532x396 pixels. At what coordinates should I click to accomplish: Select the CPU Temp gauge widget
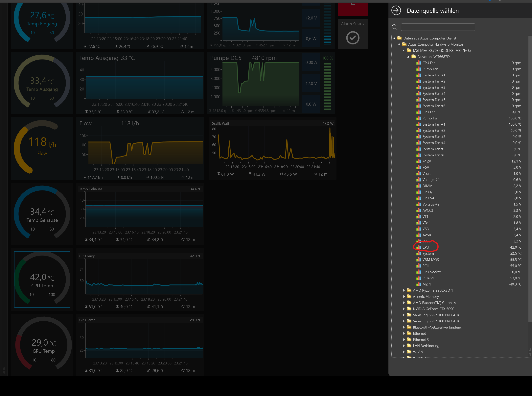[x=42, y=279]
